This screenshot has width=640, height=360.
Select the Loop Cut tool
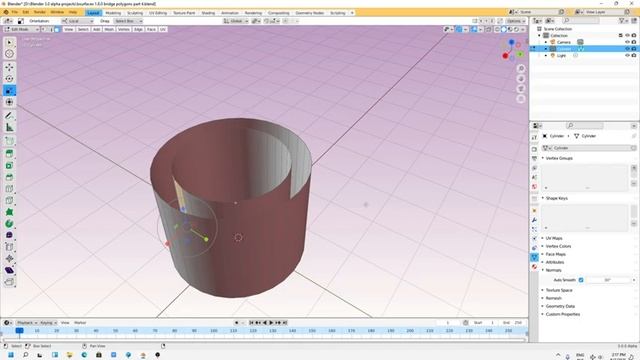point(9,189)
